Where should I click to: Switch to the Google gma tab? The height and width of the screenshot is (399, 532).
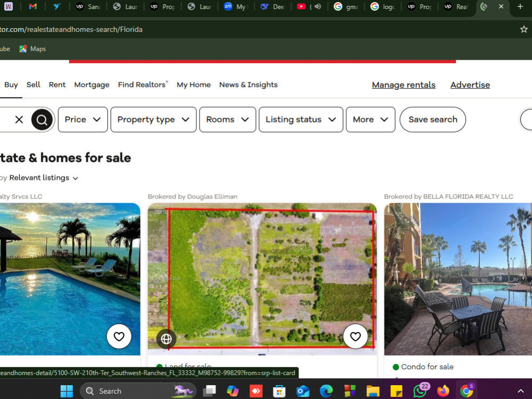(x=346, y=6)
